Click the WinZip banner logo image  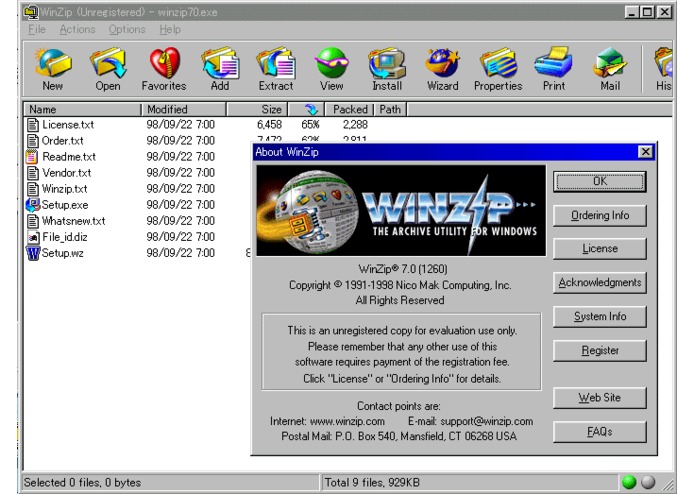pyautogui.click(x=401, y=210)
